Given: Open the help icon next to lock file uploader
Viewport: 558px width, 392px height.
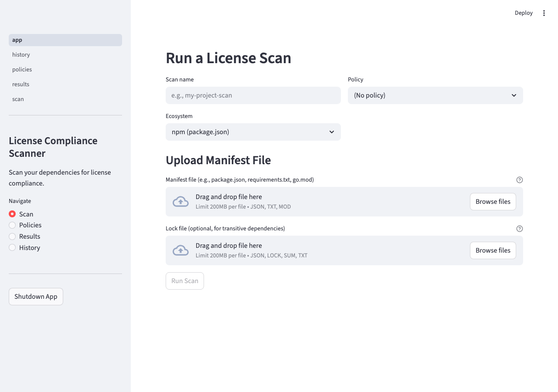Looking at the screenshot, I should pyautogui.click(x=520, y=228).
